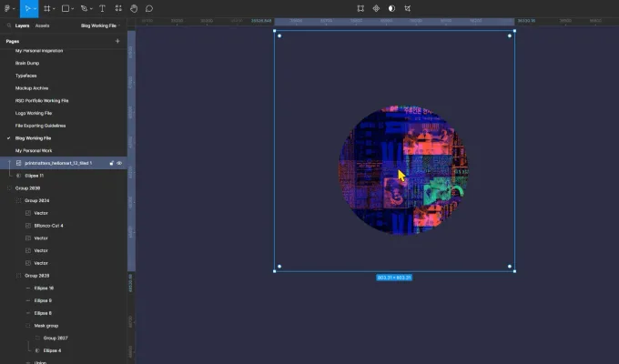The image size is (619, 364).
Task: Switch to the Assets tab
Action: (x=42, y=25)
